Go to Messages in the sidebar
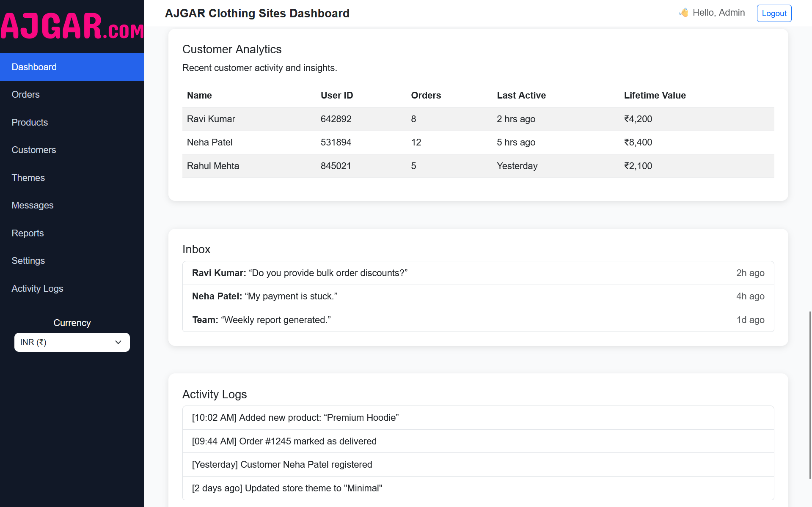Image resolution: width=812 pixels, height=507 pixels. point(33,206)
